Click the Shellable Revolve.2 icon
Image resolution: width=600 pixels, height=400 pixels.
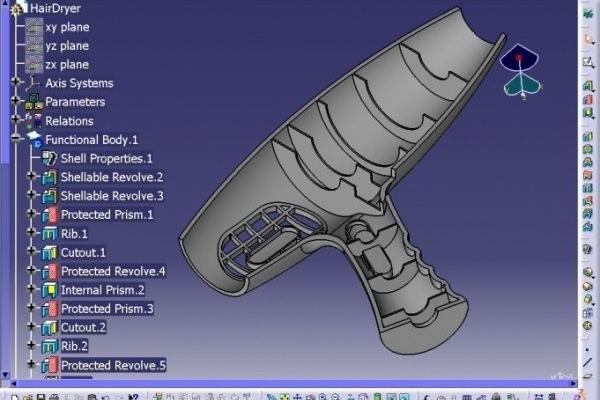tap(49, 177)
